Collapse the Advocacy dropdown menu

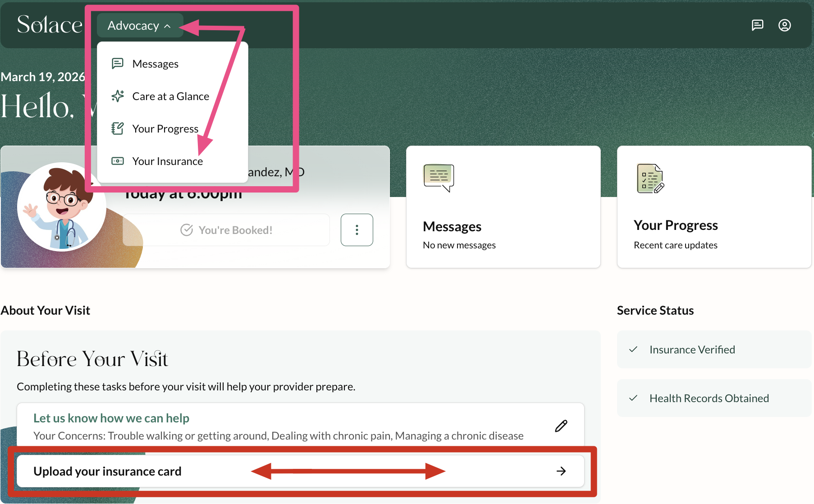[x=139, y=26]
